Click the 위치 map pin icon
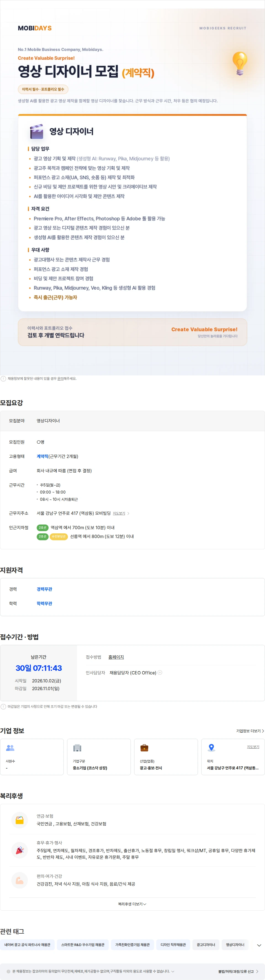Image resolution: width=265 pixels, height=980 pixels. coord(211,748)
